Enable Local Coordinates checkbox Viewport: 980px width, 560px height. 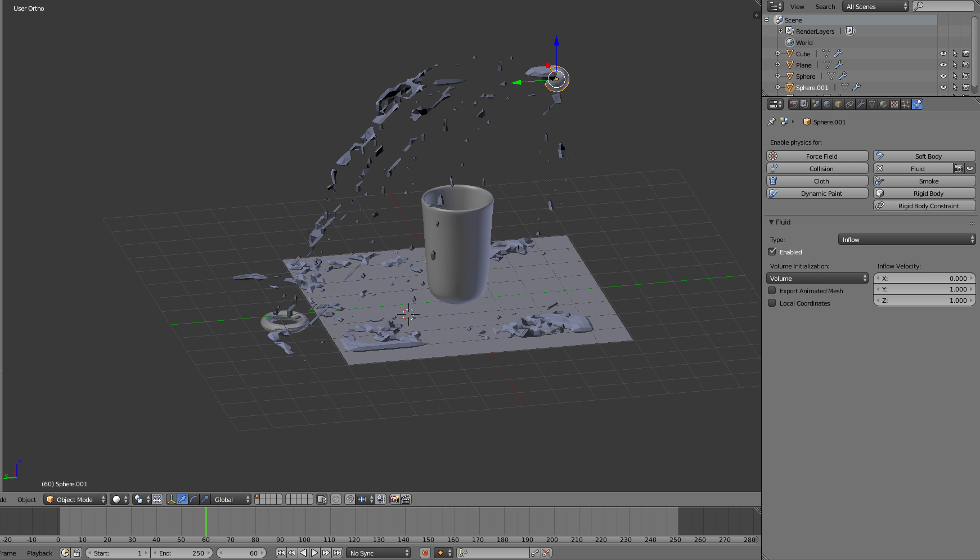click(772, 303)
